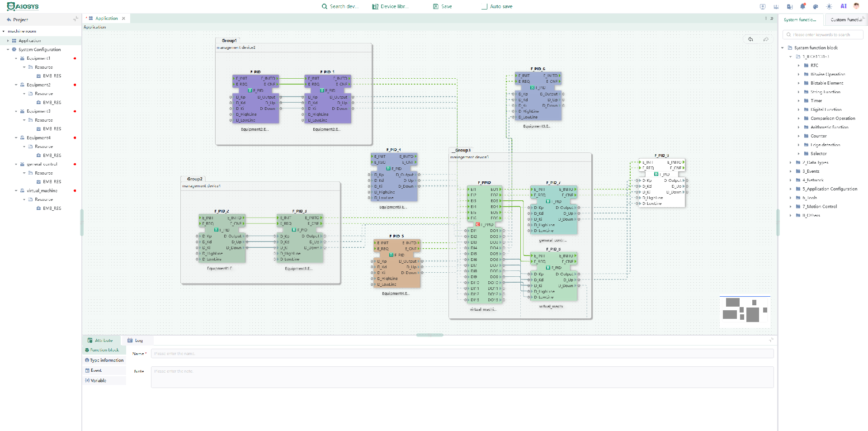Click the redo arrow on canvas
Viewport: 868px width, 431px height.
pyautogui.click(x=766, y=39)
